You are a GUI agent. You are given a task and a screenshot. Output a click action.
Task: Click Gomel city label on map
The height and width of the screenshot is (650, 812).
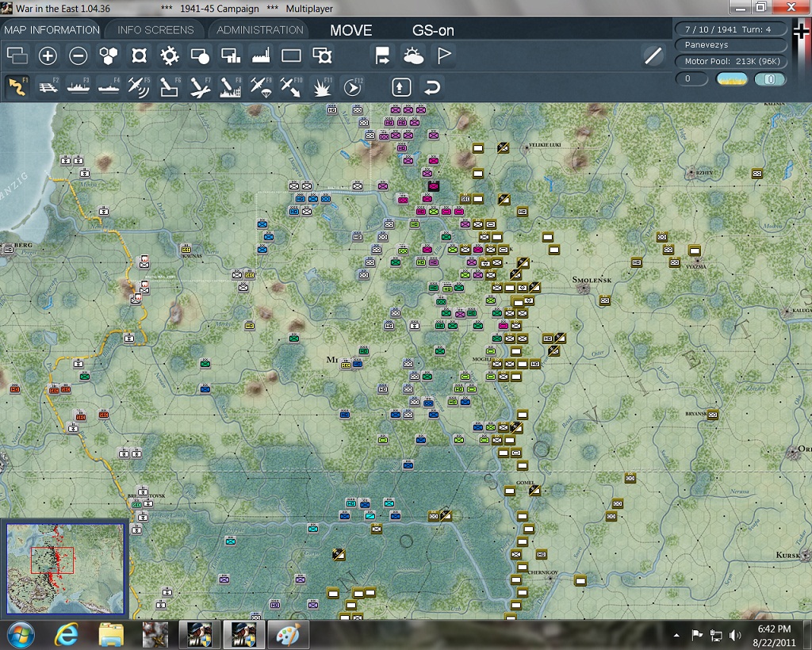[x=525, y=482]
